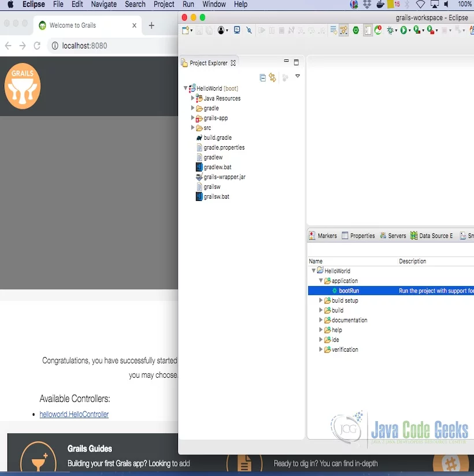Open the New wizard dropdown arrow
The width and height of the screenshot is (474, 476).
click(x=191, y=31)
